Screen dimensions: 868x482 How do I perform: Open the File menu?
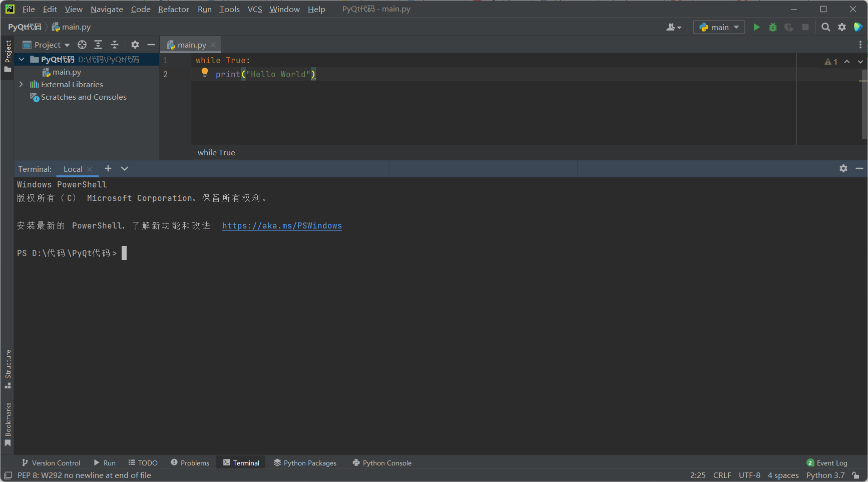[29, 9]
